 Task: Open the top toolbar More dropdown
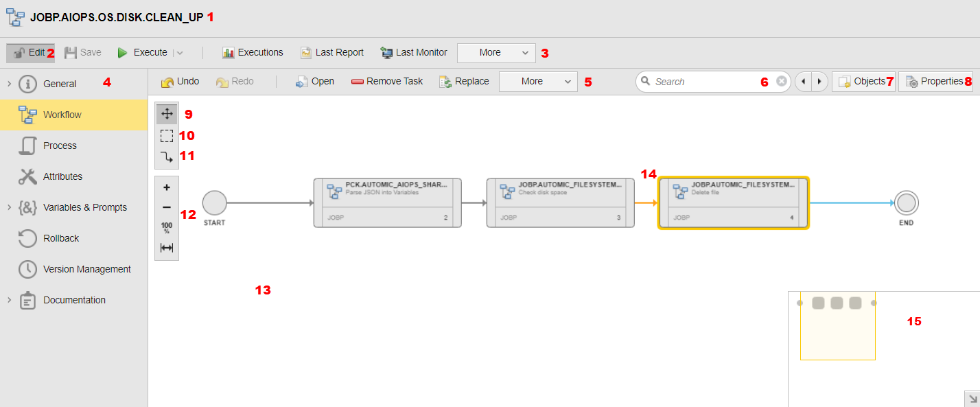pos(495,53)
